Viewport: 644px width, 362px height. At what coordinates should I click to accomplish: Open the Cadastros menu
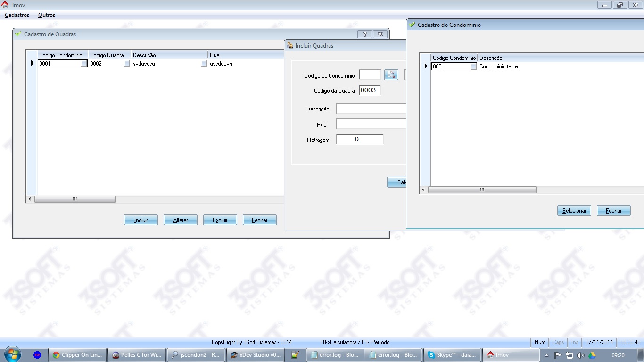point(17,15)
